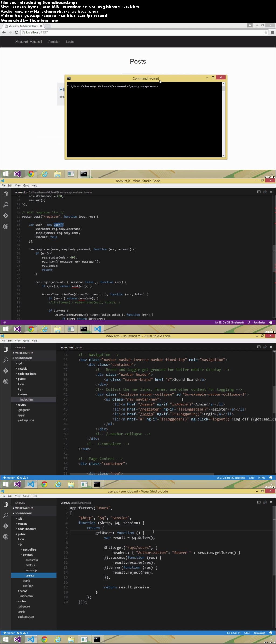
Task: Open the Chrome hamburger menu
Action: click(272, 32)
